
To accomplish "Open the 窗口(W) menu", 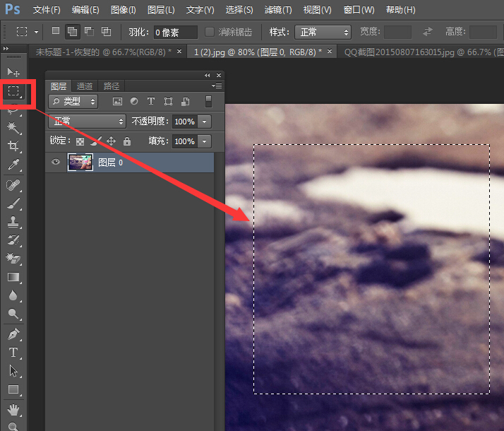I will coord(359,10).
